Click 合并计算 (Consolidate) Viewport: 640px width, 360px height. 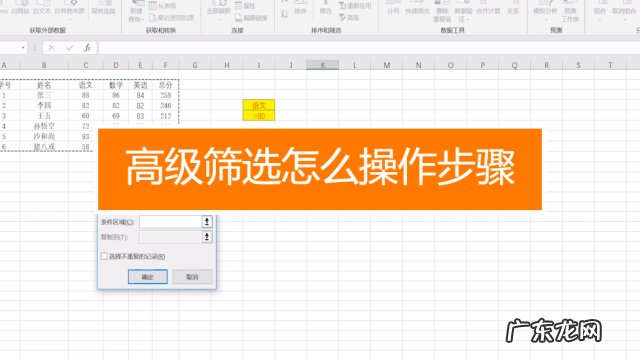pos(488,7)
